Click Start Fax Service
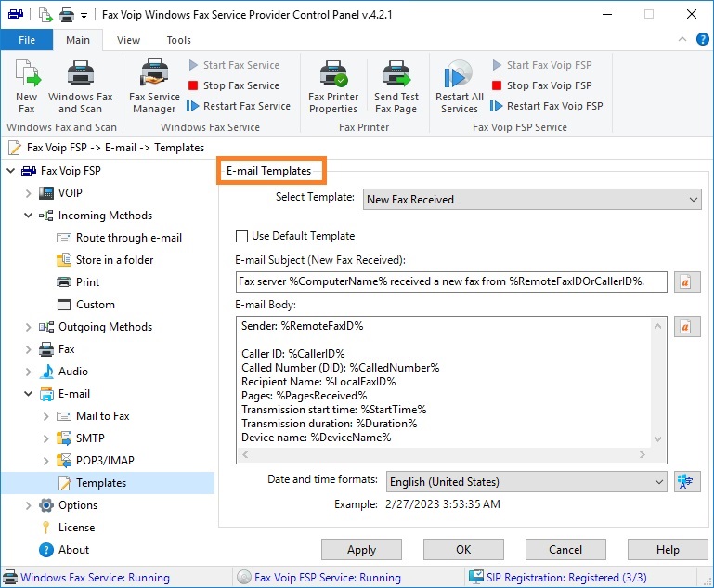The width and height of the screenshot is (714, 588). point(234,65)
